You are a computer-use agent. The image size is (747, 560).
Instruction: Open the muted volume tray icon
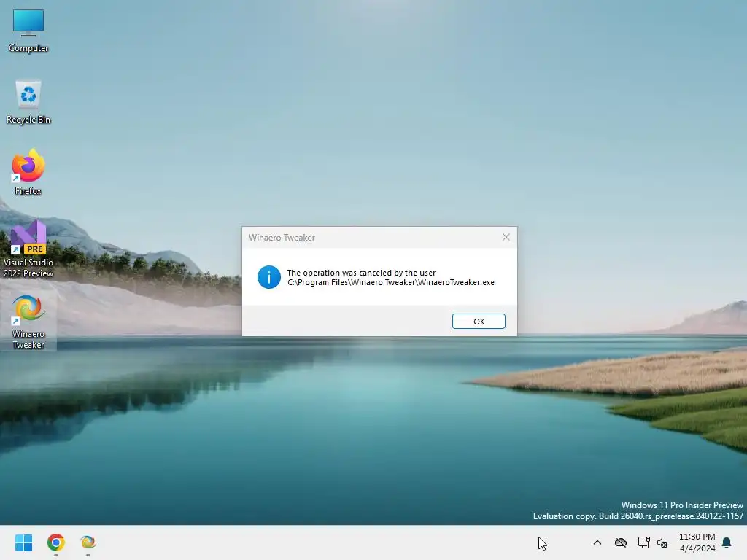tap(662, 542)
